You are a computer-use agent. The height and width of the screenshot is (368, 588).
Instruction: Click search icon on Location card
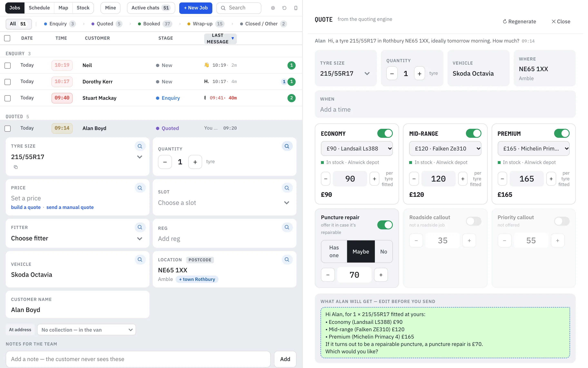[x=287, y=259]
